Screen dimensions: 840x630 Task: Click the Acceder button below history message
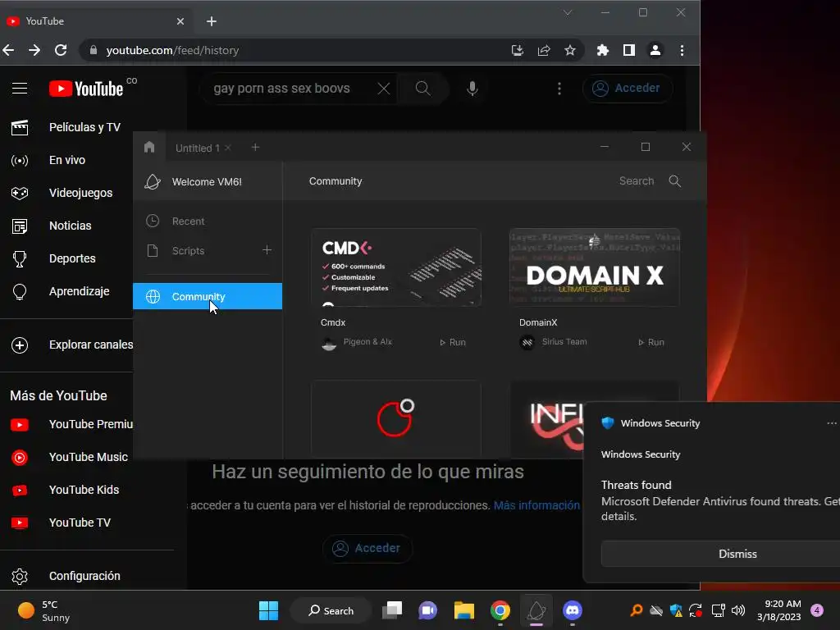367,548
